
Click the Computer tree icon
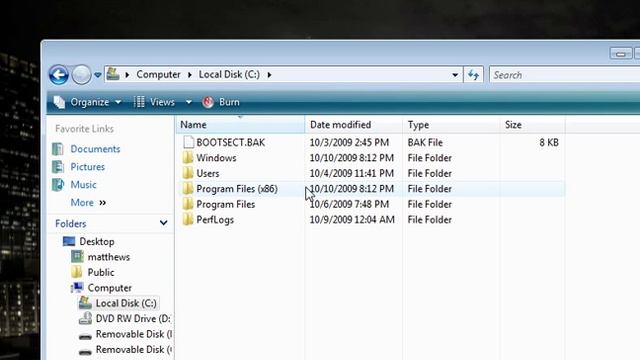click(x=77, y=288)
